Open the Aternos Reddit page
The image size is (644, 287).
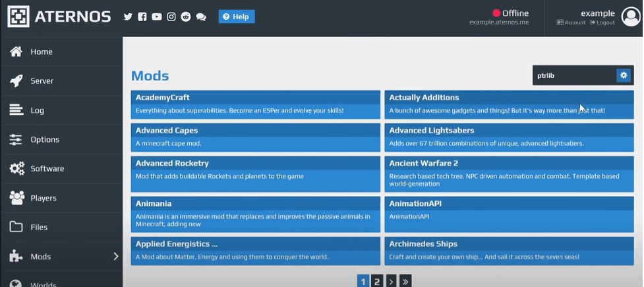[186, 17]
